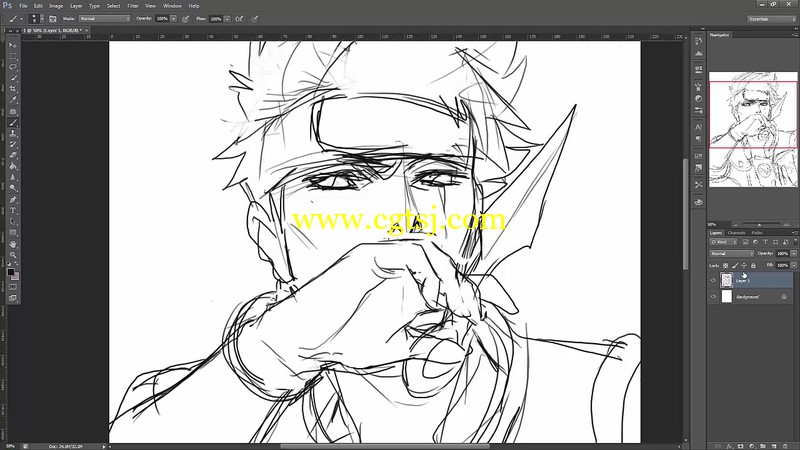Viewport: 800px width, 450px height.
Task: Select the Crop tool
Action: click(x=13, y=89)
